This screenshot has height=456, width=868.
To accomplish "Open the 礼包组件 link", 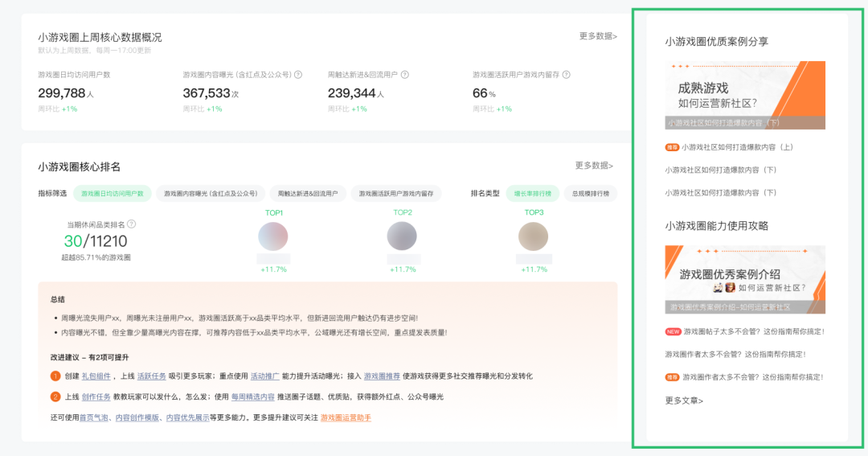I will click(96, 376).
